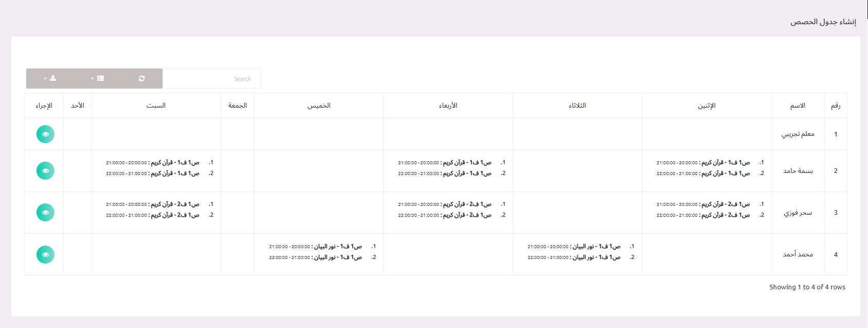868x328 pixels.
Task: Open the export data dropdown
Action: click(50, 78)
